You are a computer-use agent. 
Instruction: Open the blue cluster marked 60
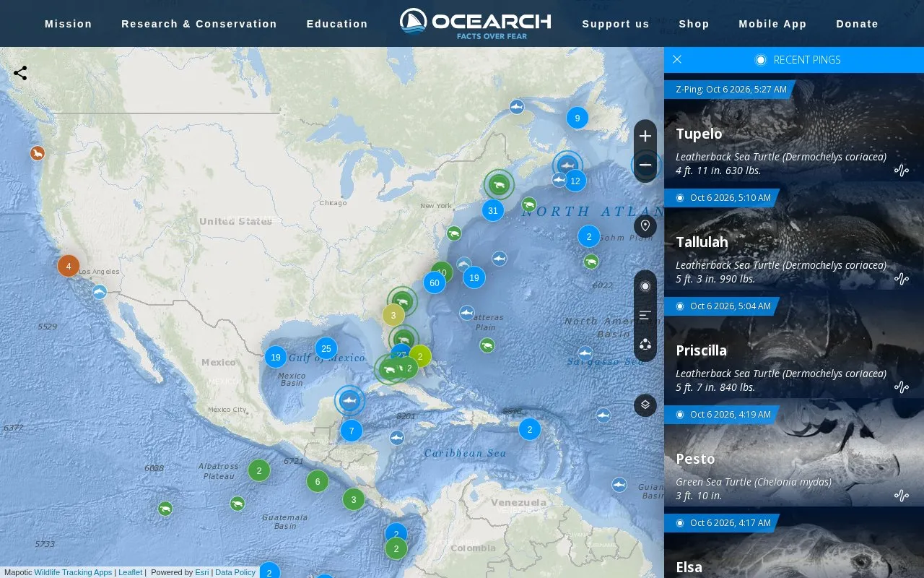point(434,283)
